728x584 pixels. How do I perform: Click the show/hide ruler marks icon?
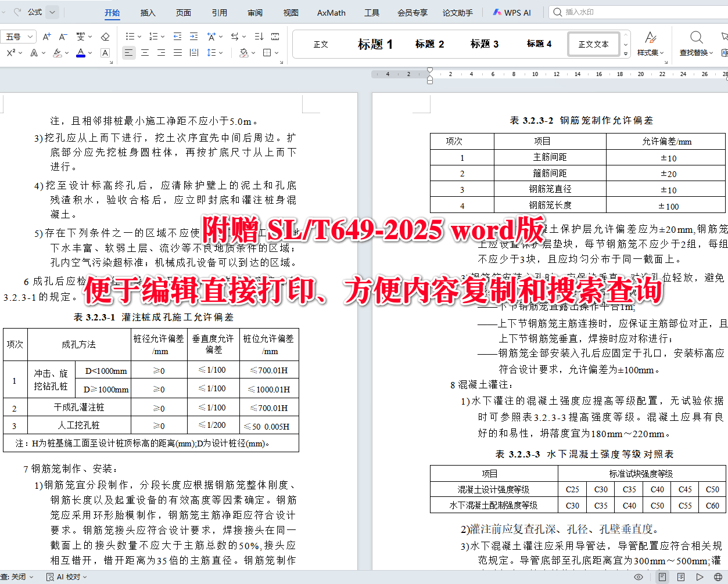(x=275, y=37)
